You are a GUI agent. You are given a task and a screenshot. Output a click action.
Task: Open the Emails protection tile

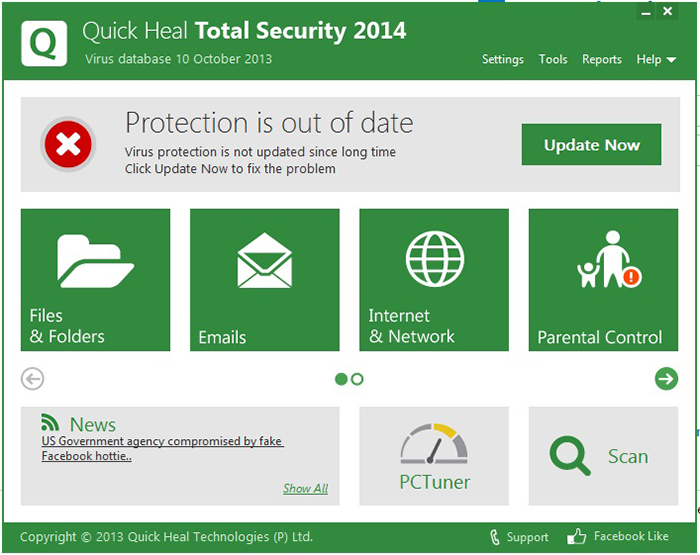tap(265, 280)
